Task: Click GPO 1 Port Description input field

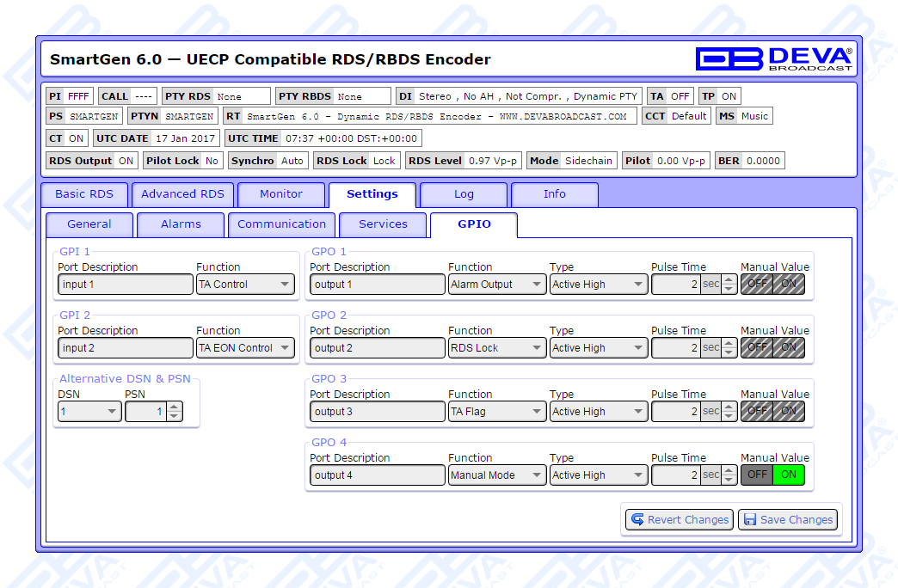Action: [377, 285]
